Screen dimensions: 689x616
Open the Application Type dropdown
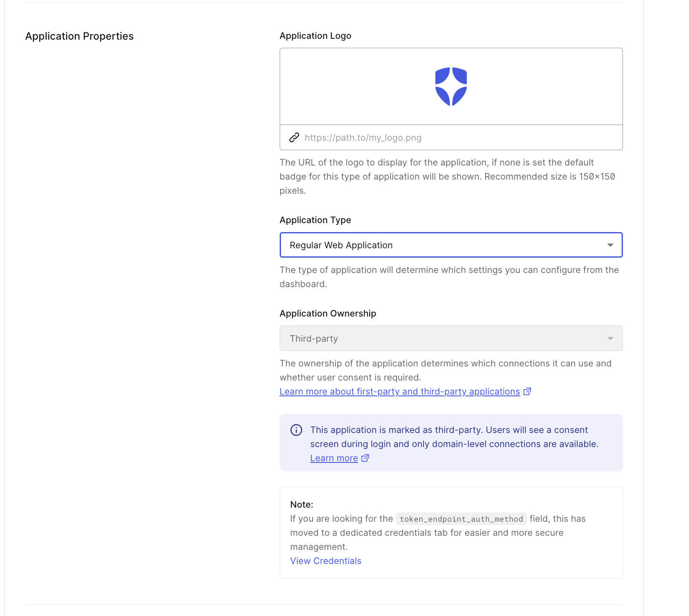point(451,245)
